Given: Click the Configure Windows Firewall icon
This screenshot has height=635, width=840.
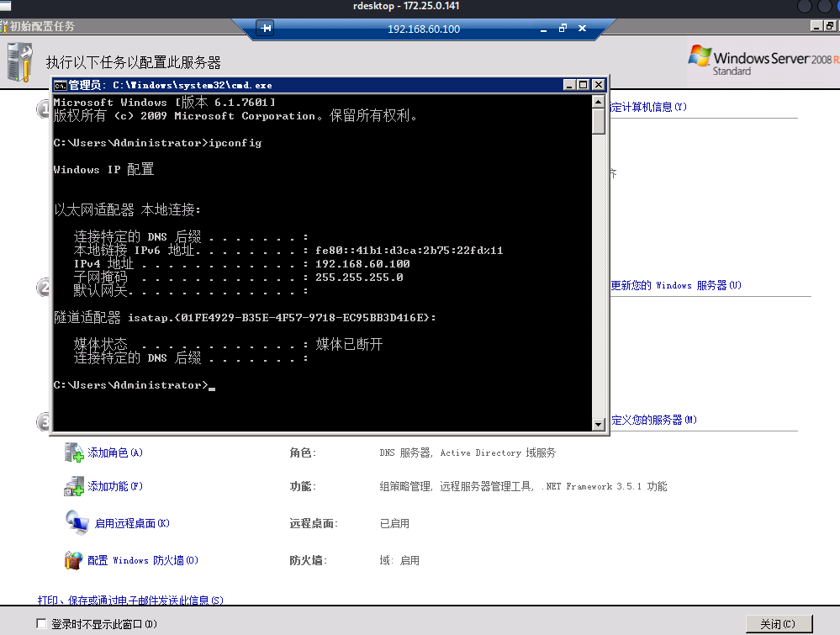Looking at the screenshot, I should coord(73,560).
